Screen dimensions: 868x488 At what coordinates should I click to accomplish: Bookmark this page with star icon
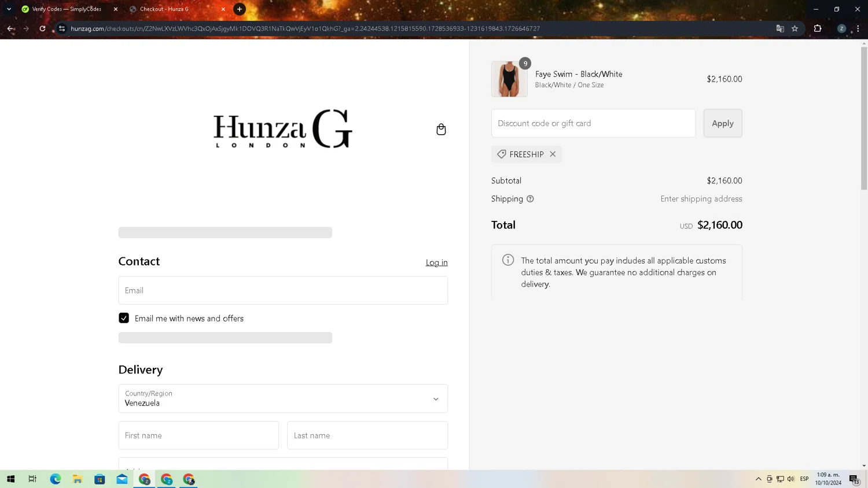coord(795,28)
